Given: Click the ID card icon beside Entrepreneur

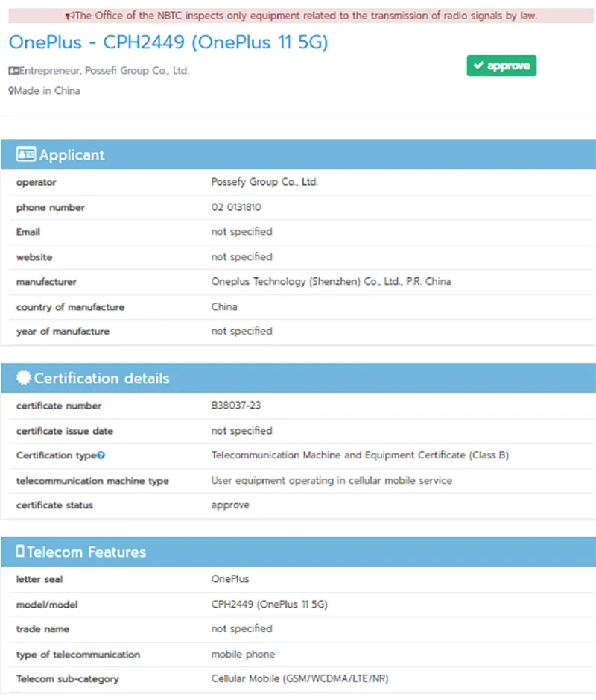Looking at the screenshot, I should pyautogui.click(x=13, y=71).
